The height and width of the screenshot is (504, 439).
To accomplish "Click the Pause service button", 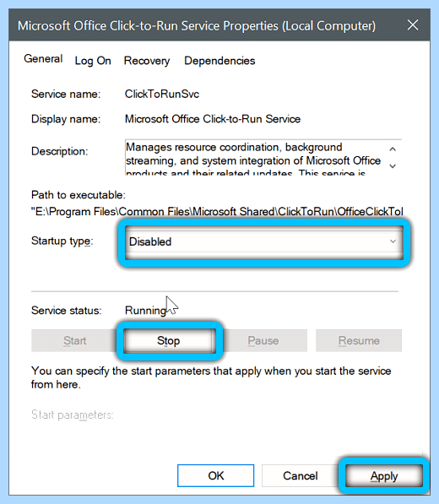I will click(x=263, y=341).
